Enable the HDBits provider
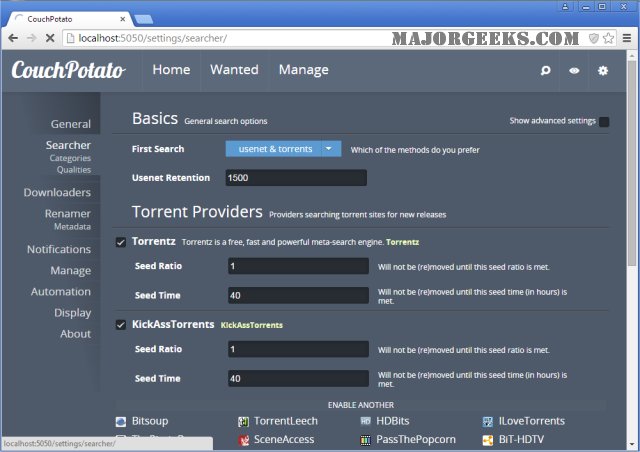The height and width of the screenshot is (452, 640). point(393,421)
